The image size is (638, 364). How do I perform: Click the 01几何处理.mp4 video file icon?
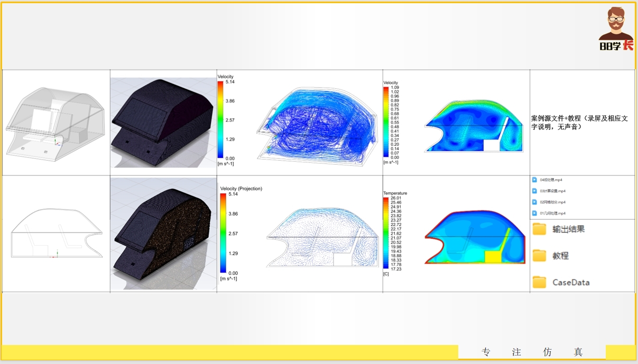point(534,213)
